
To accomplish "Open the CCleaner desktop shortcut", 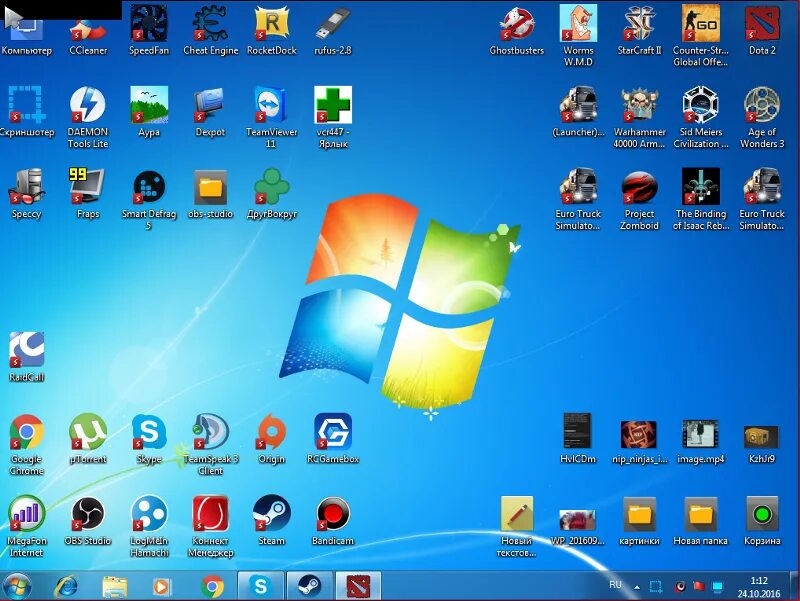I will click(x=88, y=30).
